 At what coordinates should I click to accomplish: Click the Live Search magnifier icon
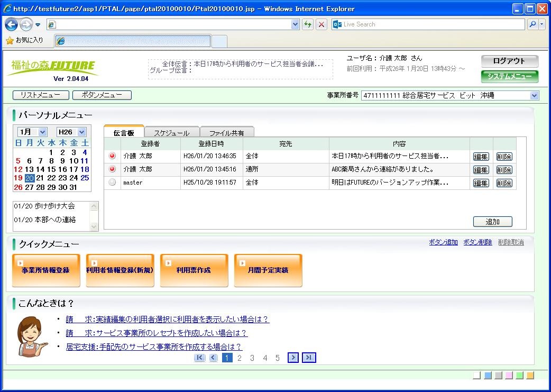coord(532,24)
